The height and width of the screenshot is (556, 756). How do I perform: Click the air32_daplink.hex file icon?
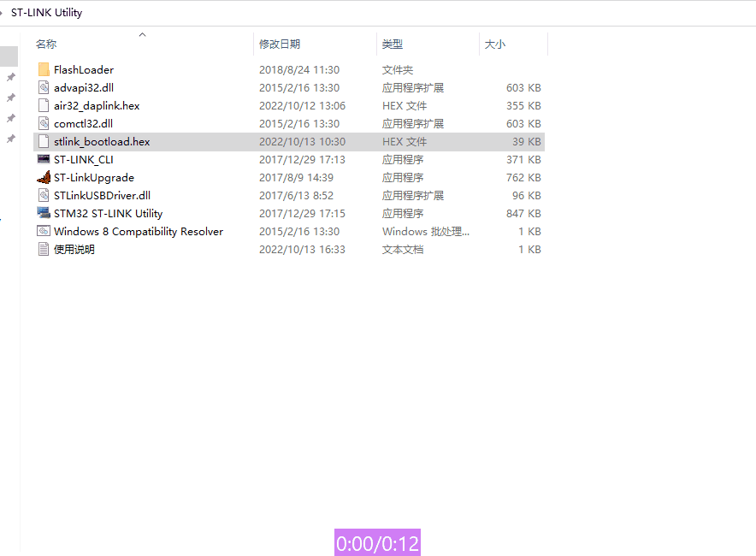[44, 105]
